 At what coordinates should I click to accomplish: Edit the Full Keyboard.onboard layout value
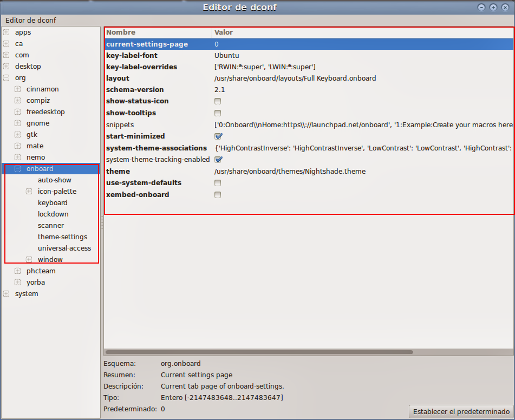click(x=295, y=78)
